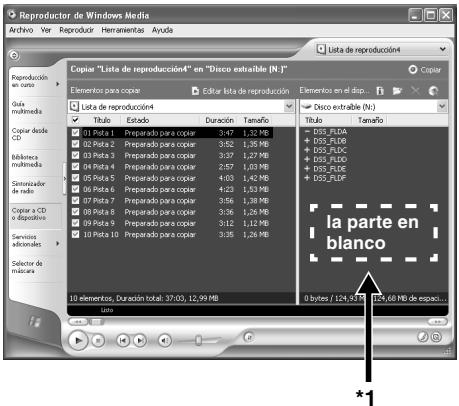The height and width of the screenshot is (406, 459).
Task: Click the Play button
Action: pyautogui.click(x=78, y=341)
